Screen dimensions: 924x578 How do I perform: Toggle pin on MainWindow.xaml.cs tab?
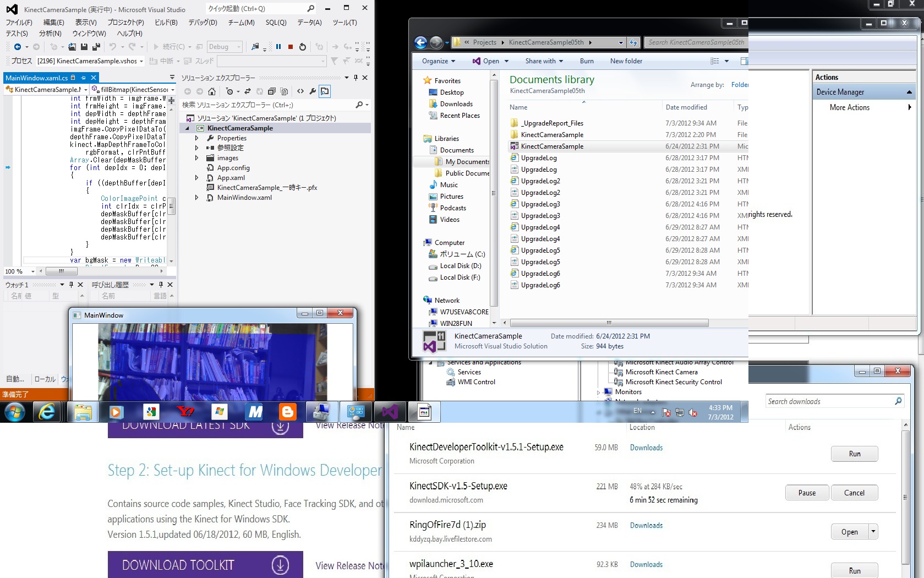[84, 78]
